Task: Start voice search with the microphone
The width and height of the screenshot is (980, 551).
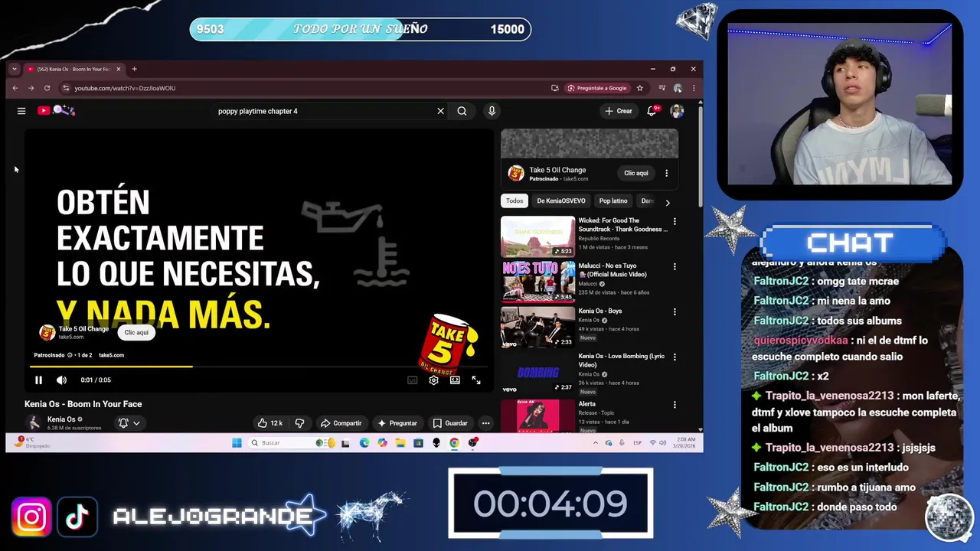Action: tap(492, 111)
